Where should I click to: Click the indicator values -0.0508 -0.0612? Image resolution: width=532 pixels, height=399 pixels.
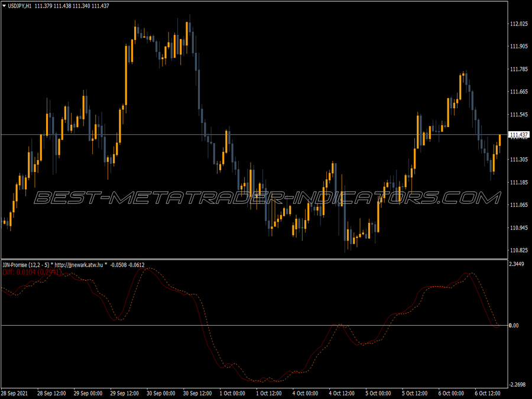point(127,265)
